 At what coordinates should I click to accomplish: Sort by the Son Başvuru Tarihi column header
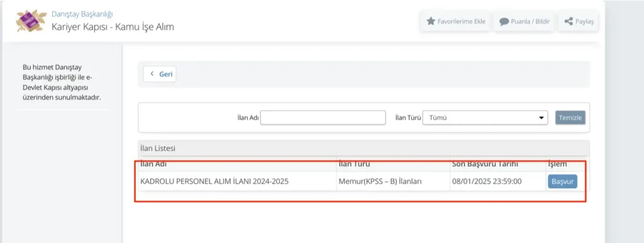click(x=485, y=164)
